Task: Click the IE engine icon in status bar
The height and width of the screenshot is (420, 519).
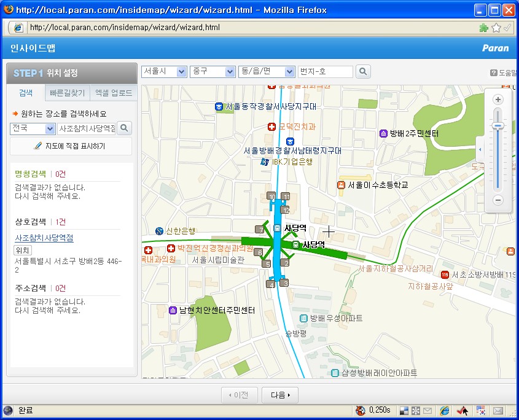Action: [445, 411]
